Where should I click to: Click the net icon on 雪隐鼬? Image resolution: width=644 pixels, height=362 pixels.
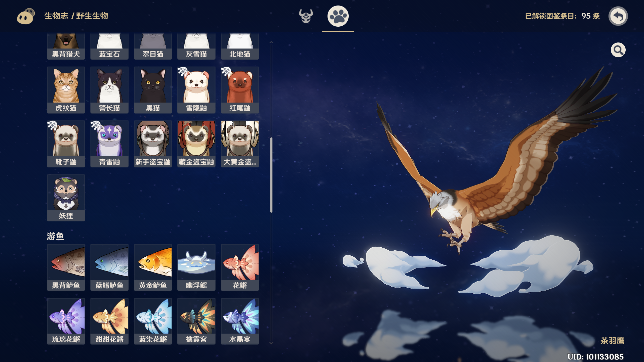[x=183, y=72]
